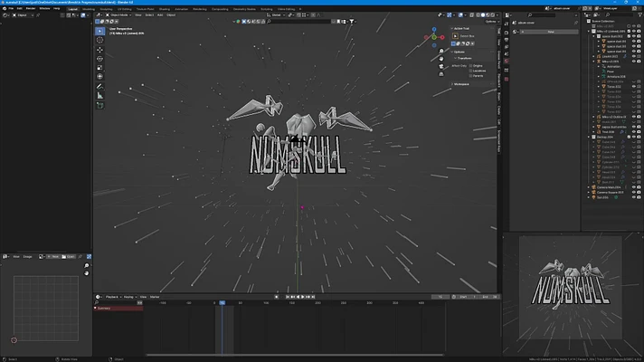Open the viewport Select menu

click(149, 15)
